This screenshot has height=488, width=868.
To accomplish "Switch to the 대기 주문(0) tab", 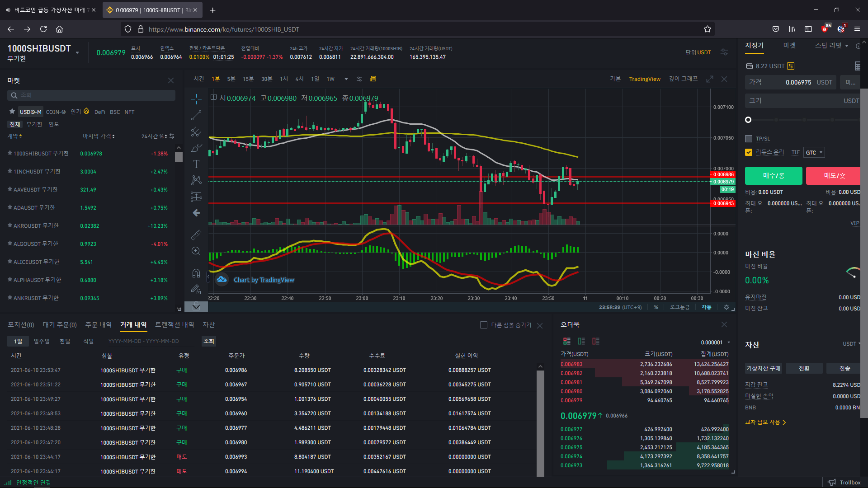I will click(60, 325).
